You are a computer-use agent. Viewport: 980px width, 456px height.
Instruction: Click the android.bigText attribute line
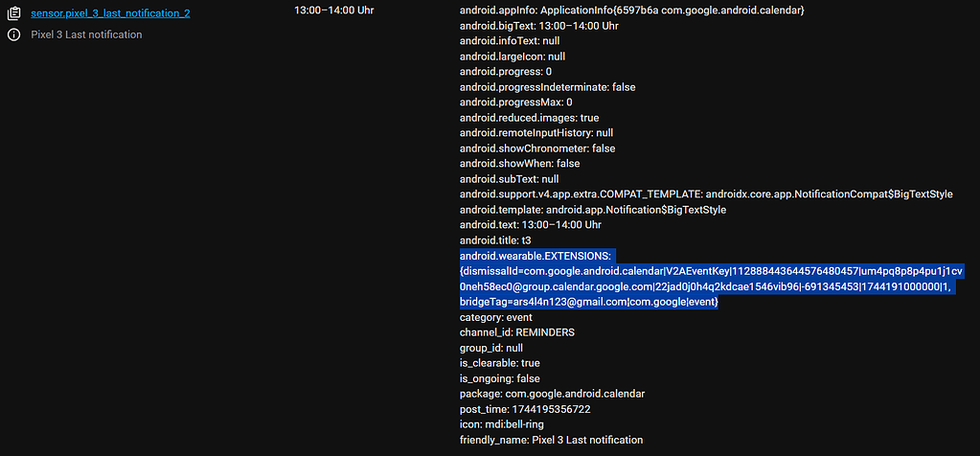pos(538,26)
